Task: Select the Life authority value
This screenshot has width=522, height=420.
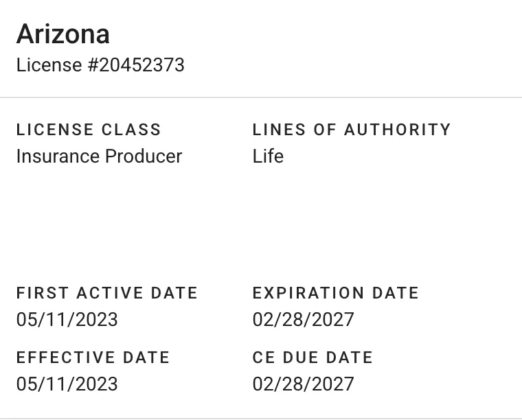Action: point(268,156)
